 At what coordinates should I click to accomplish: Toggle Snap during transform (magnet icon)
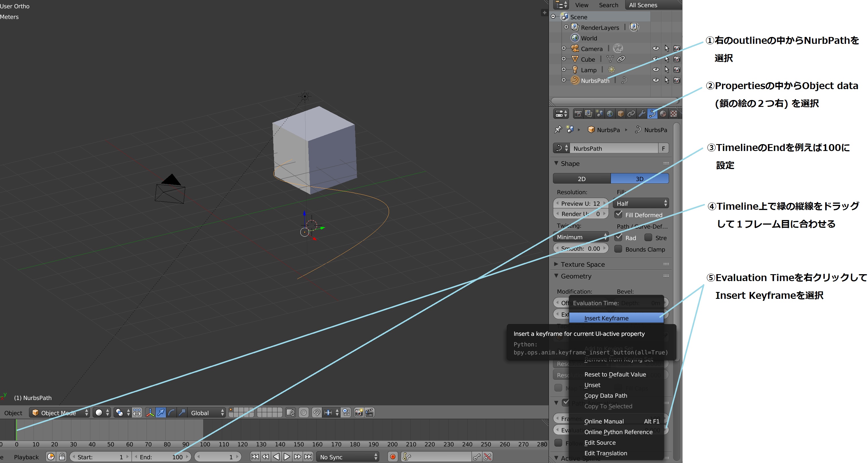tap(316, 413)
